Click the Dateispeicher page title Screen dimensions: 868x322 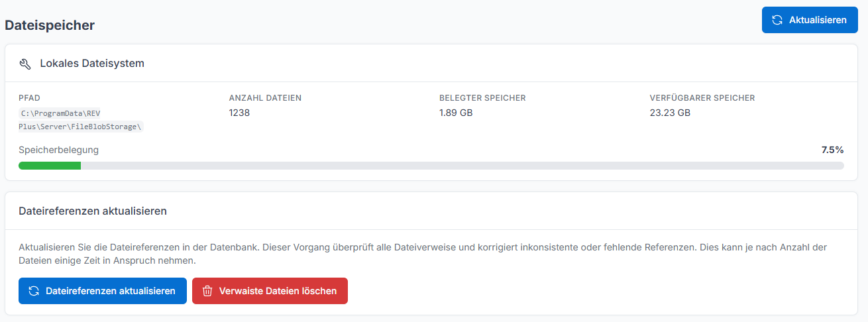[x=50, y=25]
